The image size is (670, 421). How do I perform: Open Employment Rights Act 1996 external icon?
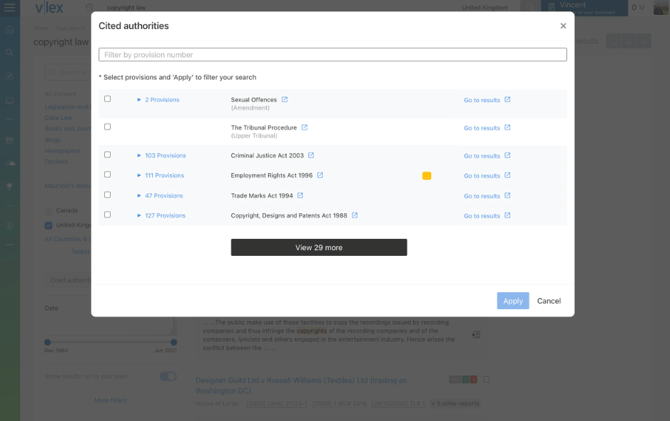click(x=320, y=175)
